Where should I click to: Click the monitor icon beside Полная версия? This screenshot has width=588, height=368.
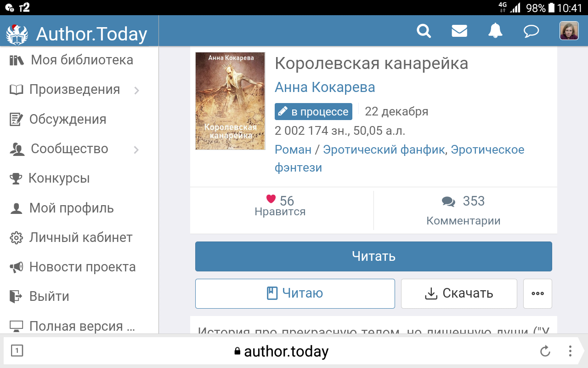coord(16,326)
